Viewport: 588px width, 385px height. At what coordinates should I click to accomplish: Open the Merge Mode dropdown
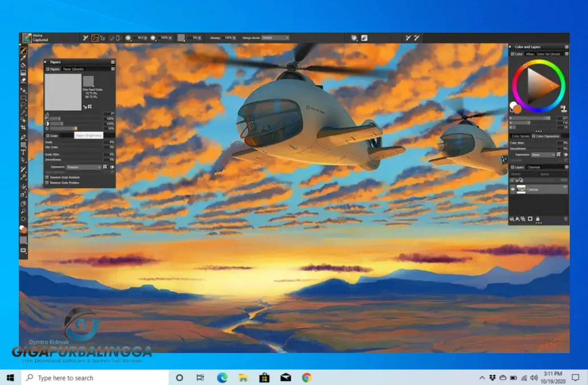[x=274, y=38]
